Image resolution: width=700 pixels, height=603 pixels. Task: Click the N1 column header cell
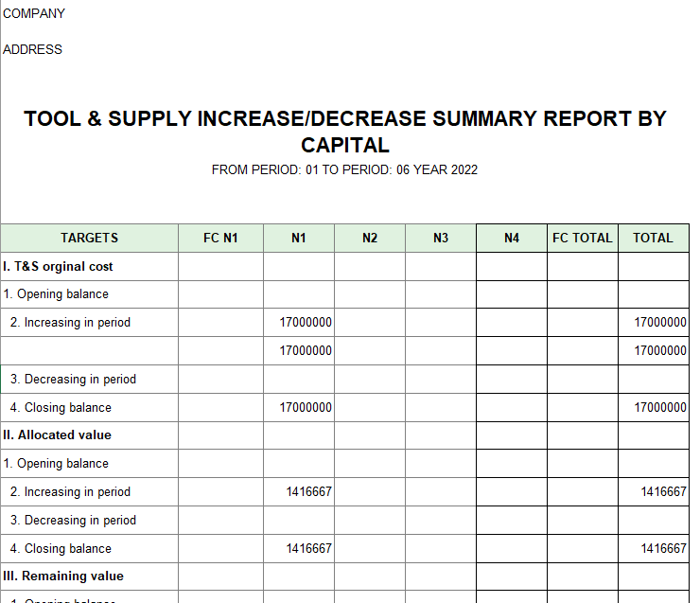[x=299, y=238]
